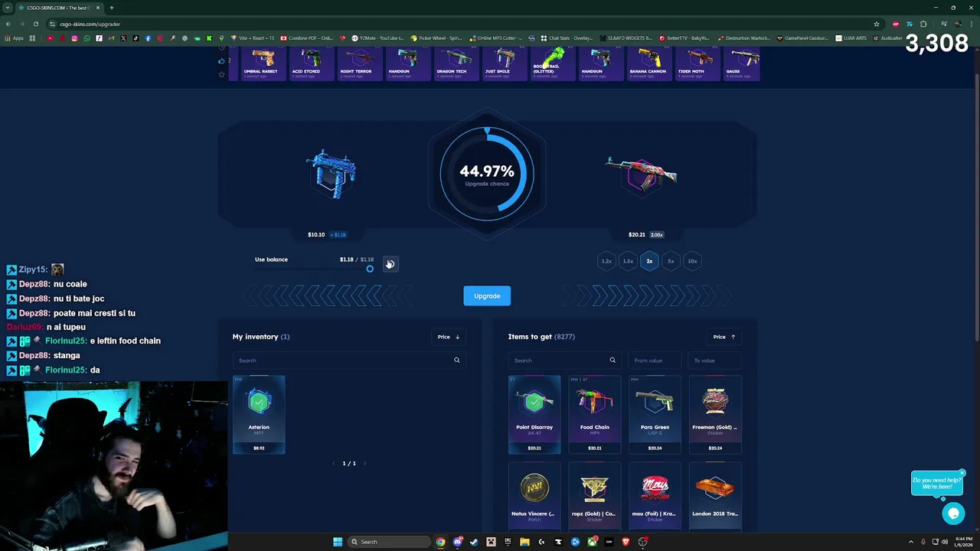Open the Windows Start menu
Screen dimensions: 980x551
click(338, 542)
